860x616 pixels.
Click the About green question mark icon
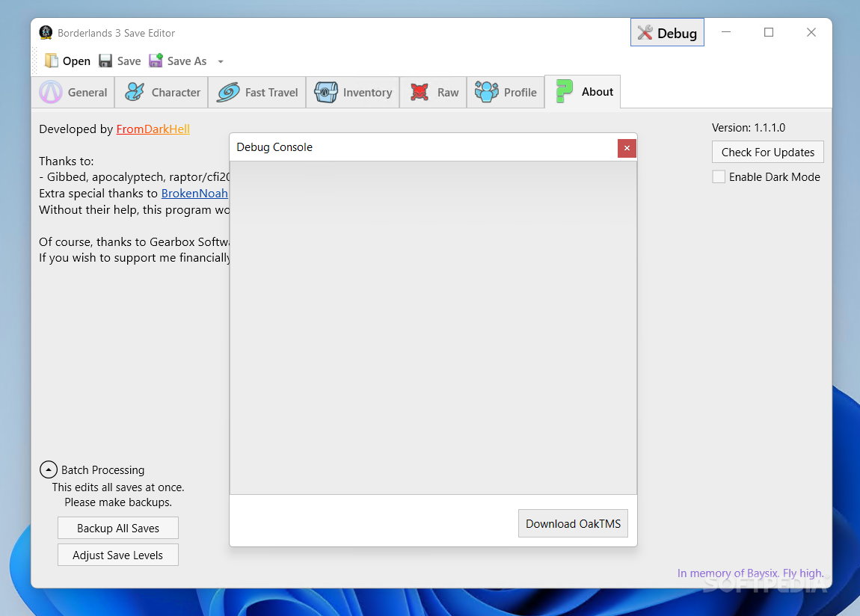pos(564,91)
